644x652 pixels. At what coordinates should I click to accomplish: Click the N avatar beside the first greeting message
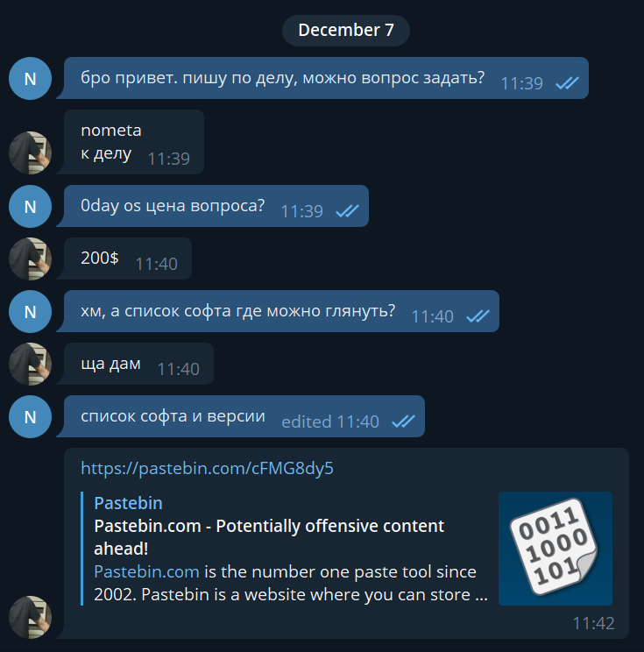click(30, 78)
